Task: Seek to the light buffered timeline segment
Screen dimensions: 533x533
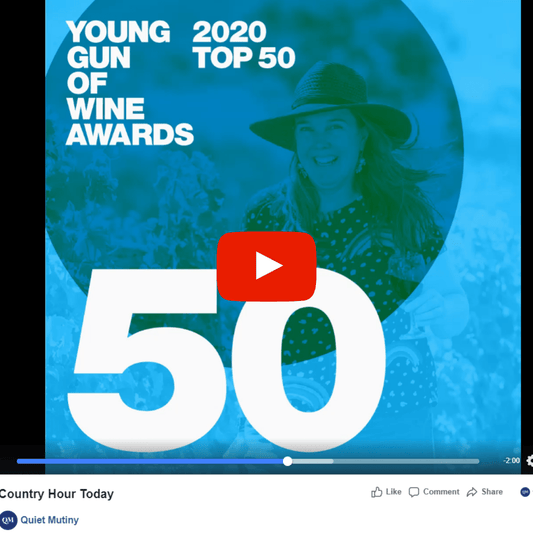Action: (313, 461)
